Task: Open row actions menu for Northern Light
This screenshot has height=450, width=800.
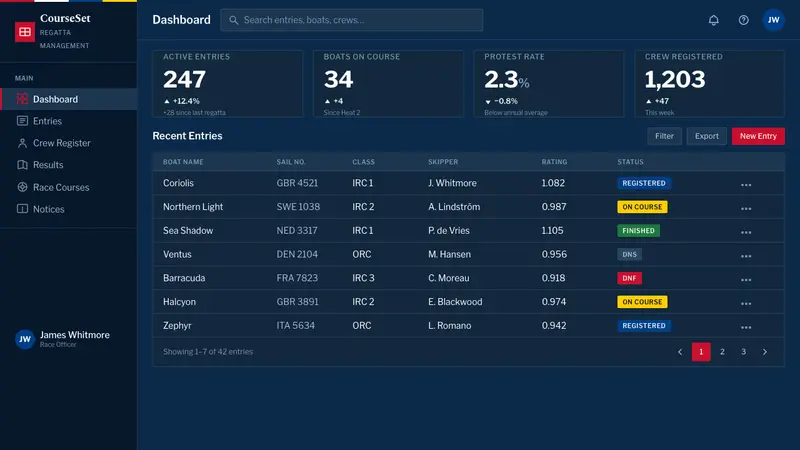Action: click(x=746, y=209)
